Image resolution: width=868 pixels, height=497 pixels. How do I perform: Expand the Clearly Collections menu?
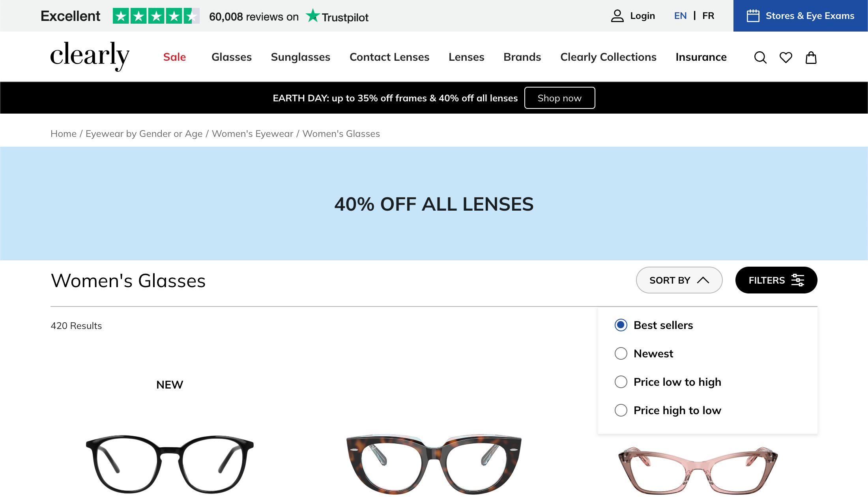click(x=608, y=57)
